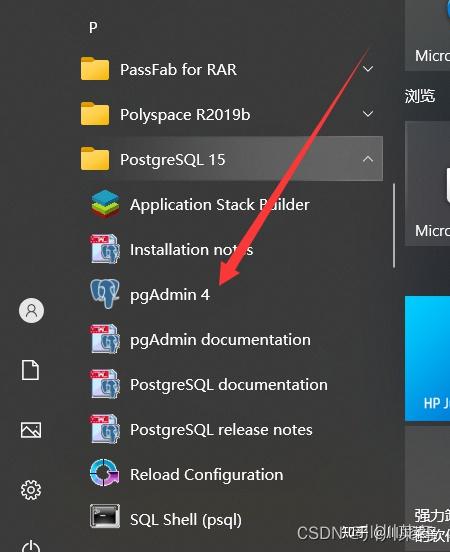Open the PostgreSQL documentation icon
This screenshot has width=450, height=552.
tap(105, 384)
